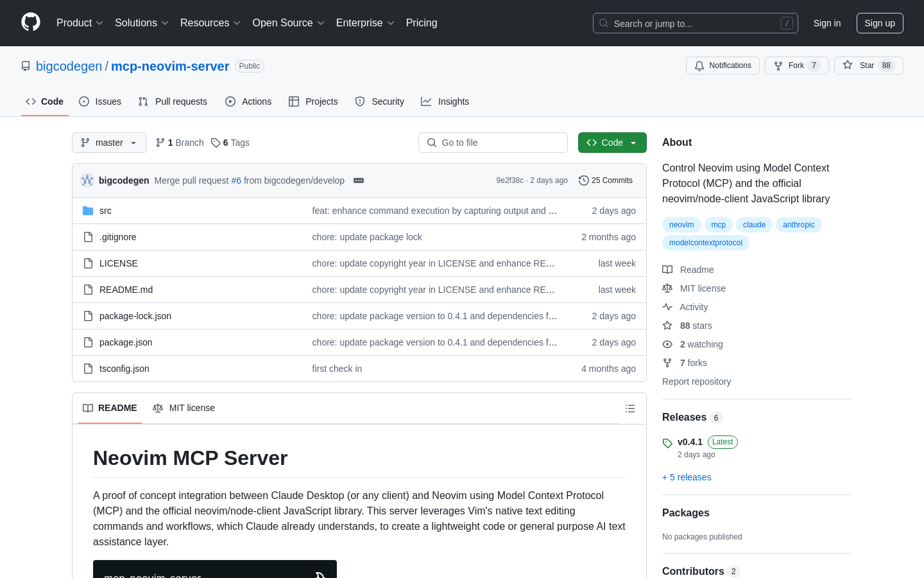
Task: Open the Projects tab
Action: [313, 101]
